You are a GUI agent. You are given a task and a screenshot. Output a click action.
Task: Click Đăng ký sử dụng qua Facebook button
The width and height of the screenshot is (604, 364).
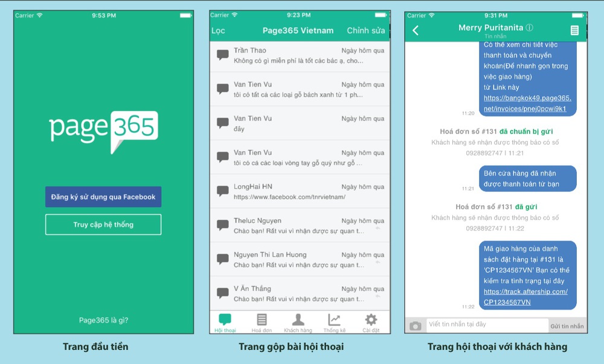click(103, 197)
